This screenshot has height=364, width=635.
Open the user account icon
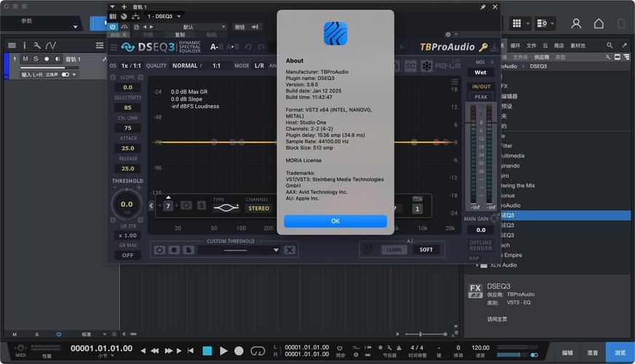point(576,23)
